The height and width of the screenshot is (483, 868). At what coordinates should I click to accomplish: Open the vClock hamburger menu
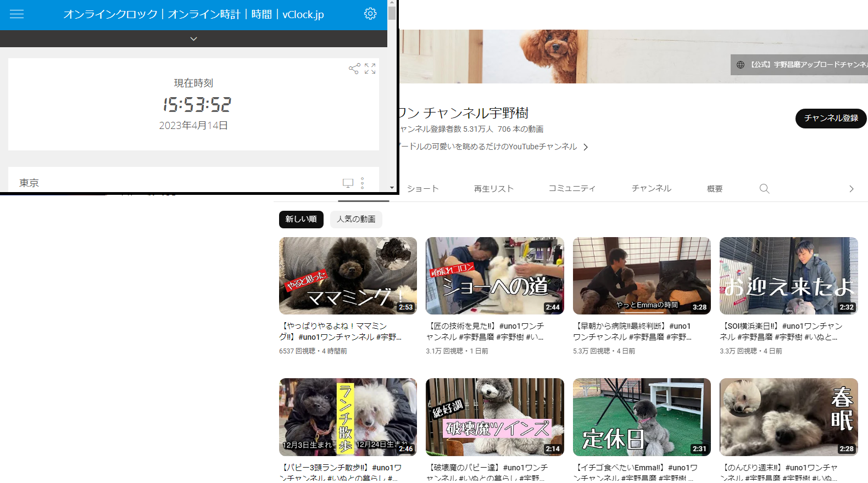tap(17, 14)
